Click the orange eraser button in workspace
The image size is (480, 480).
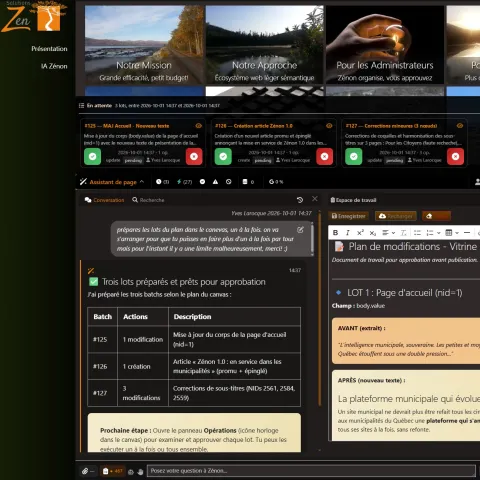click(436, 216)
